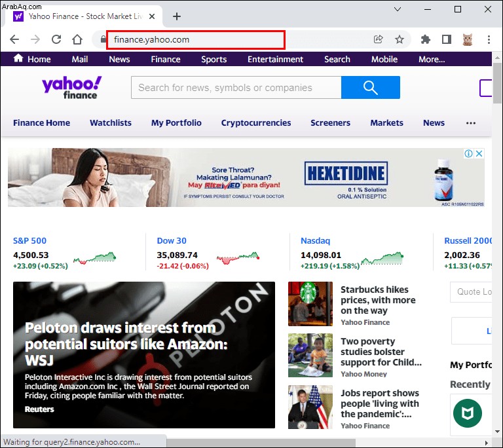Open Jobs report shows article
The image size is (503, 448).
[379, 403]
